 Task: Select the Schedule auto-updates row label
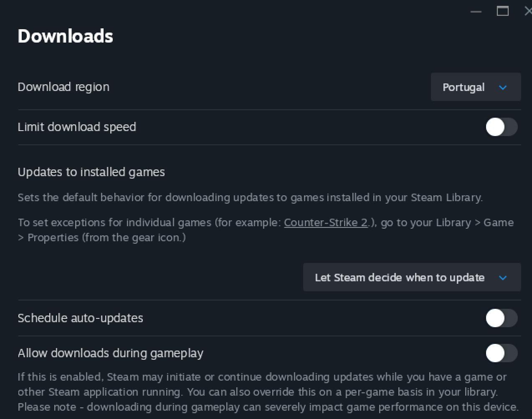[x=81, y=318]
